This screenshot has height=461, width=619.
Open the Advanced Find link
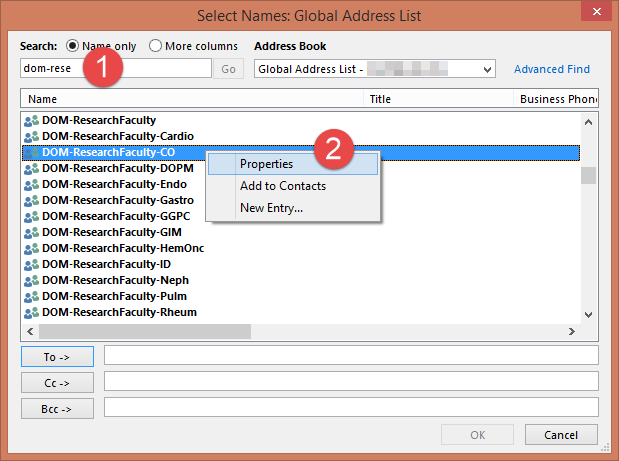point(551,69)
